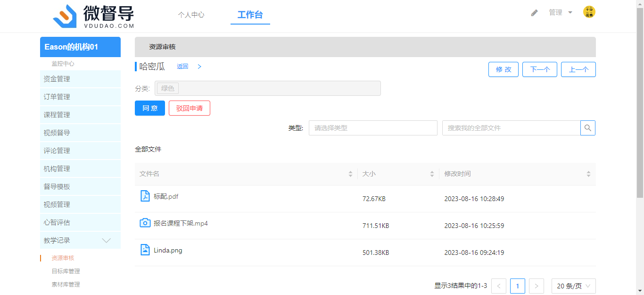Select 素材库管理 submenu item
This screenshot has height=295, width=644.
(x=66, y=285)
